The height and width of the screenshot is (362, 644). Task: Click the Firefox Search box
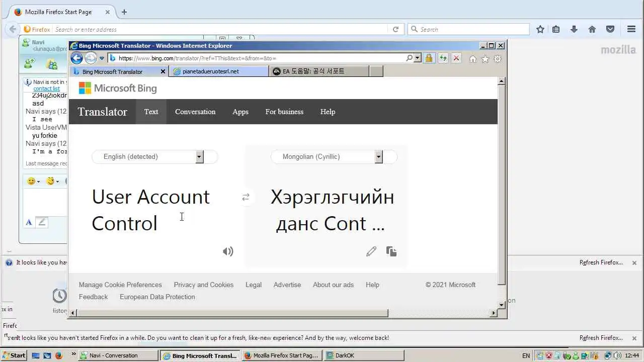(468, 29)
